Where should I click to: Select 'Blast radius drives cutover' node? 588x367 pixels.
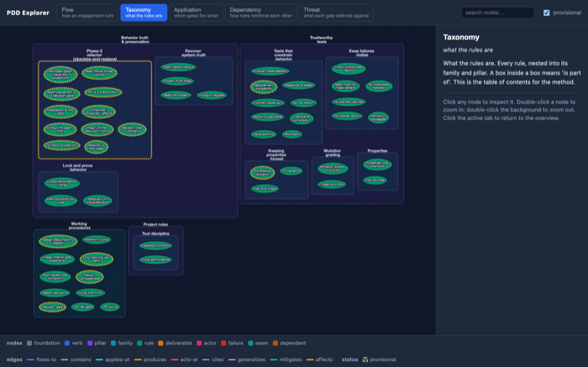click(x=99, y=73)
